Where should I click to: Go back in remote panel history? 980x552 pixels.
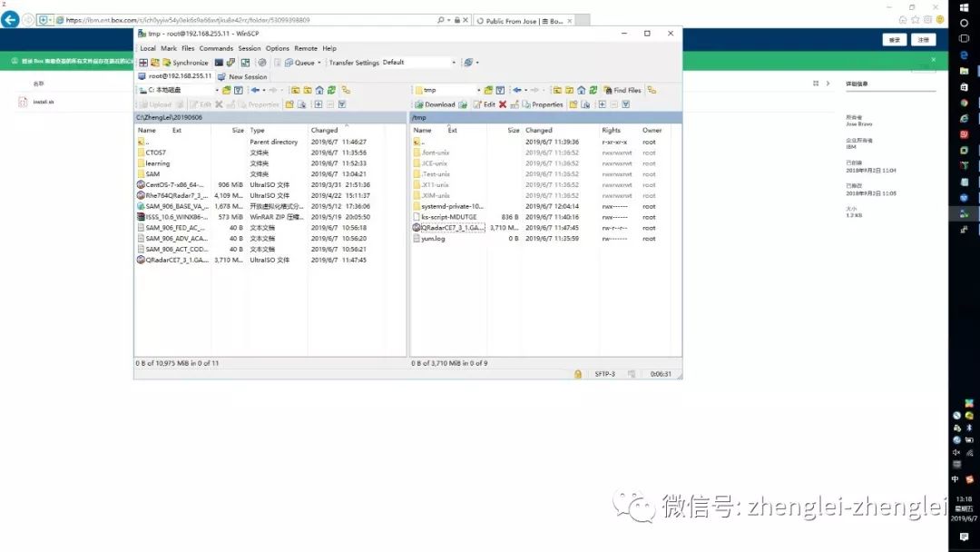[x=517, y=90]
